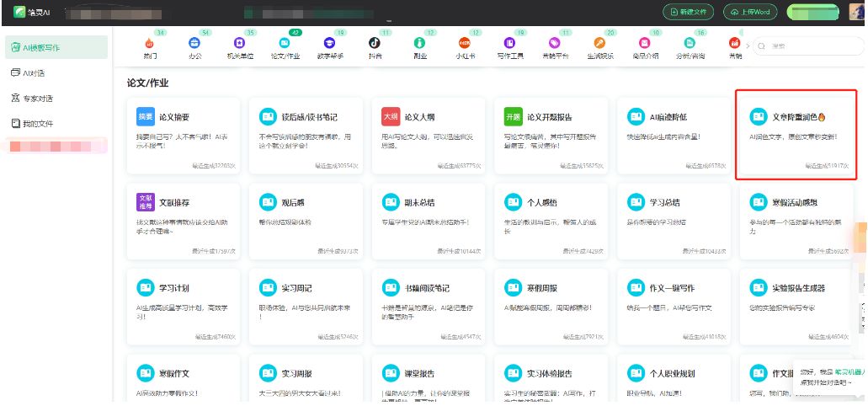
Task: Click the 上传Word button
Action: tap(750, 12)
